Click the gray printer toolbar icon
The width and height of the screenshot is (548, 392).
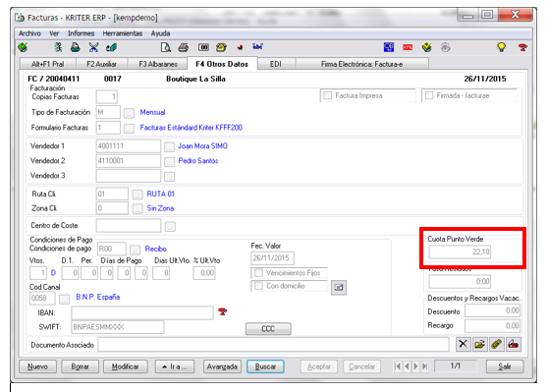click(x=184, y=47)
